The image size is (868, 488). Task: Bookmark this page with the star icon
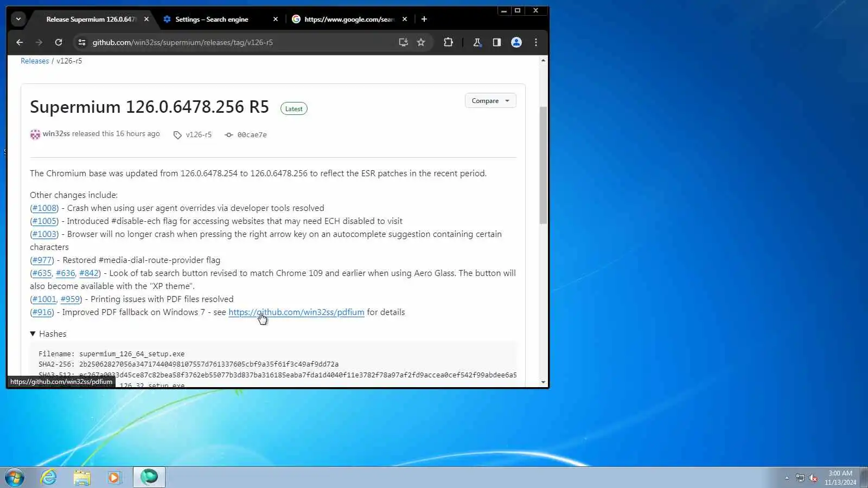[421, 42]
